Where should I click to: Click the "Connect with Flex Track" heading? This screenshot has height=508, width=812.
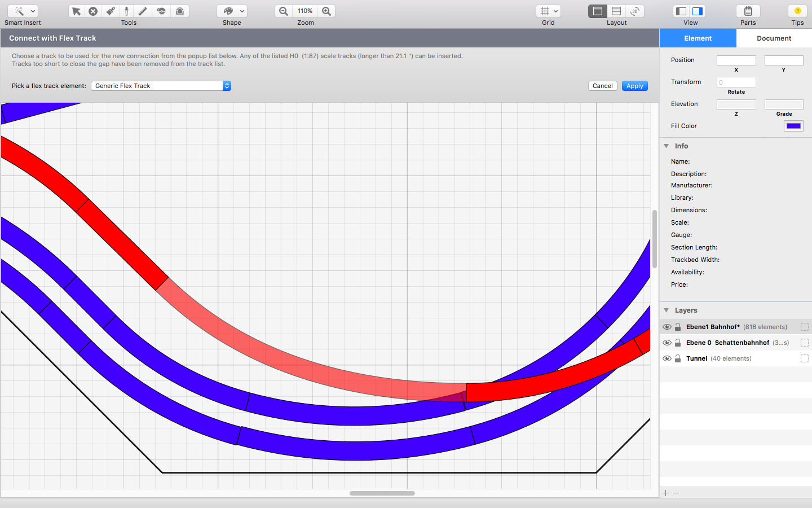click(52, 38)
